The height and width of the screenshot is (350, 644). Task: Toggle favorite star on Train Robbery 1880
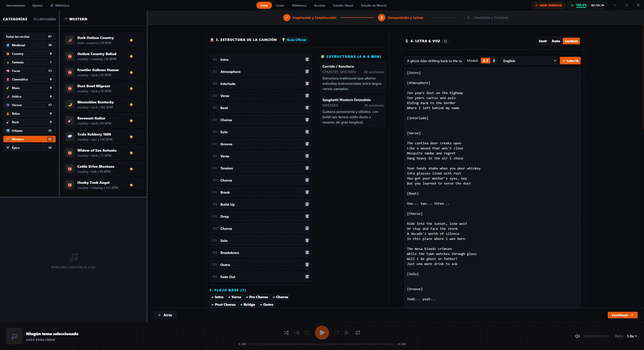click(131, 137)
